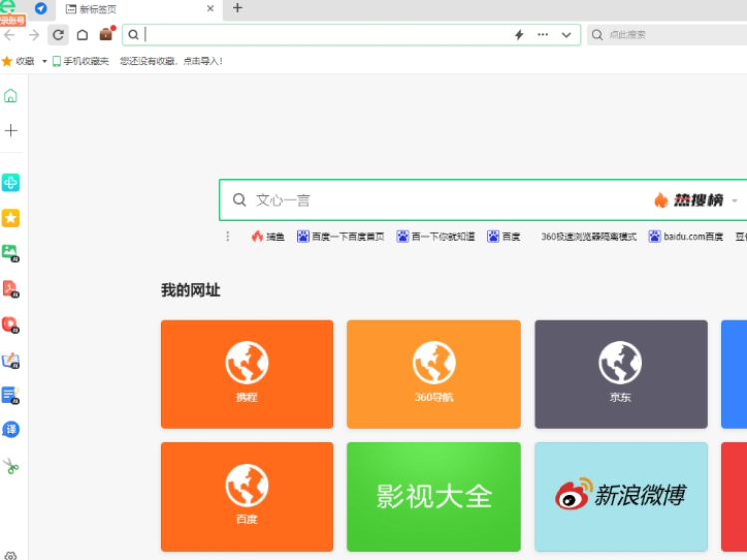This screenshot has height=560, width=747.
Task: Click the sidebar plus add icon
Action: (11, 130)
